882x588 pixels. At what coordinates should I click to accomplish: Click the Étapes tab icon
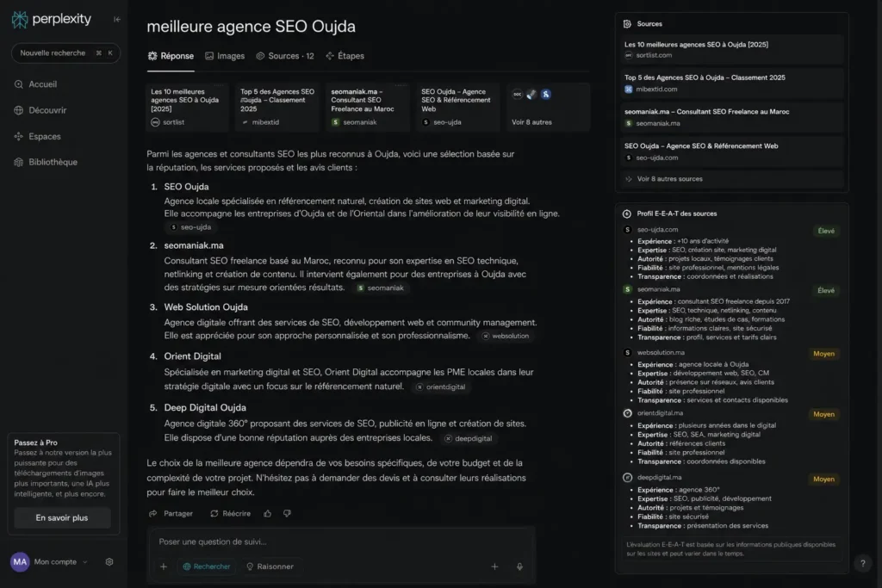click(330, 56)
